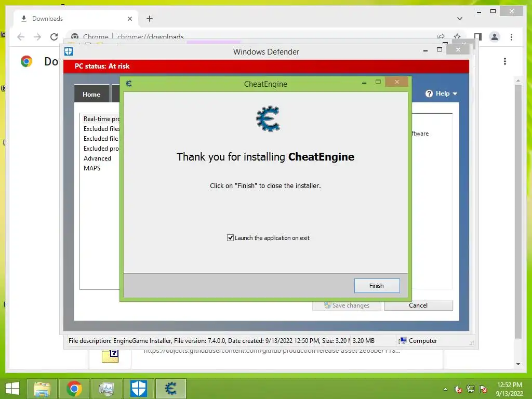The width and height of the screenshot is (532, 399).
Task: Open Chrome from the taskbar
Action: click(x=74, y=389)
